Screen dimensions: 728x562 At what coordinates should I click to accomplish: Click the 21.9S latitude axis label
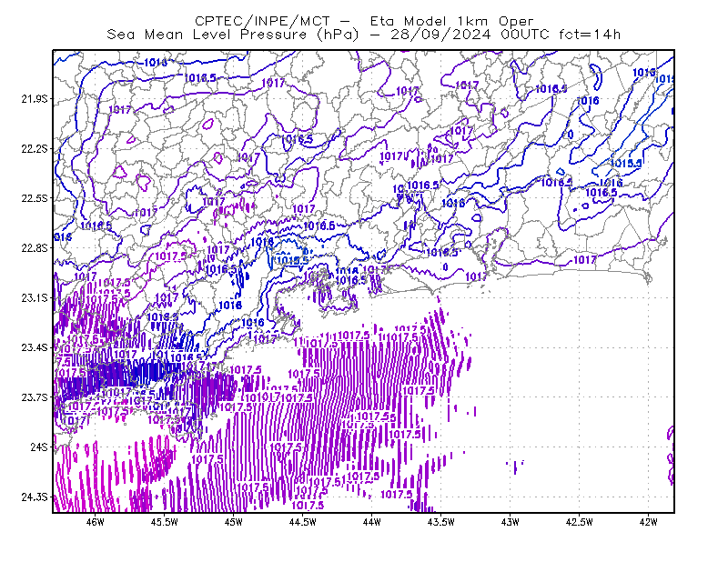click(35, 99)
